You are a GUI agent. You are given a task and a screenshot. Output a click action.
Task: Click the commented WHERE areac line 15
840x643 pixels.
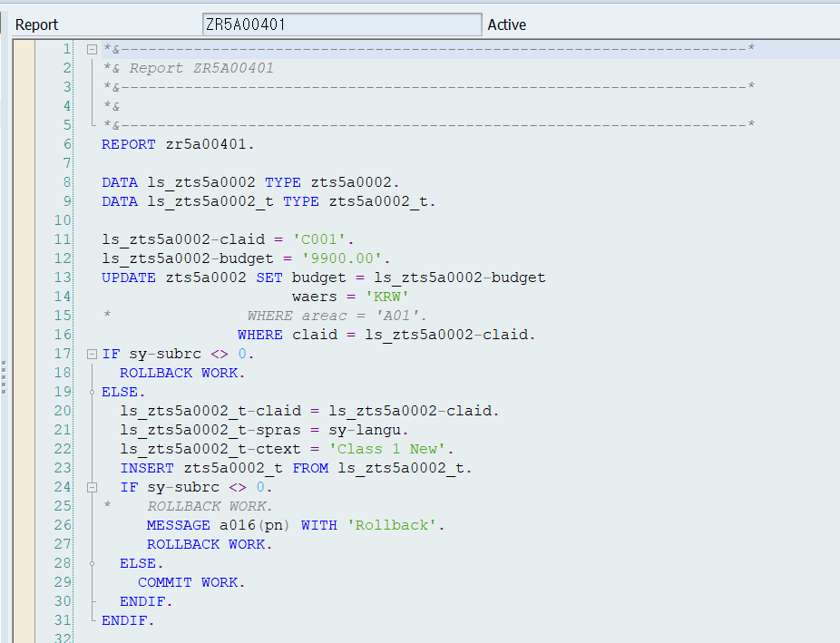click(x=337, y=316)
